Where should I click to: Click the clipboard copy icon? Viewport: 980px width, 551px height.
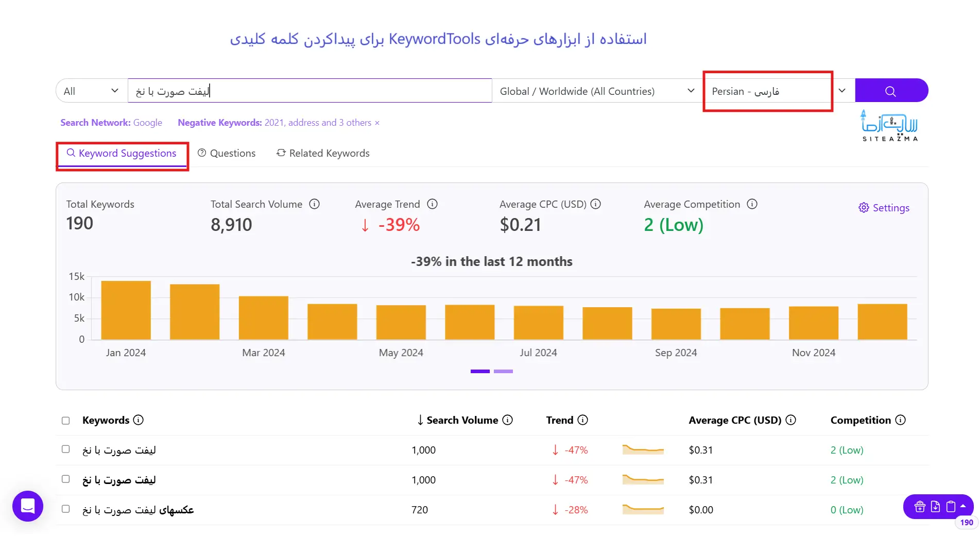click(x=951, y=507)
